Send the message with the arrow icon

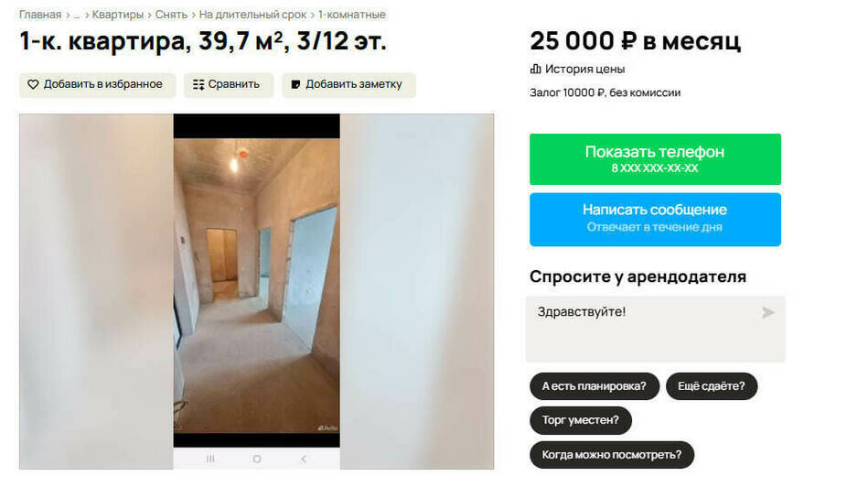click(x=767, y=312)
